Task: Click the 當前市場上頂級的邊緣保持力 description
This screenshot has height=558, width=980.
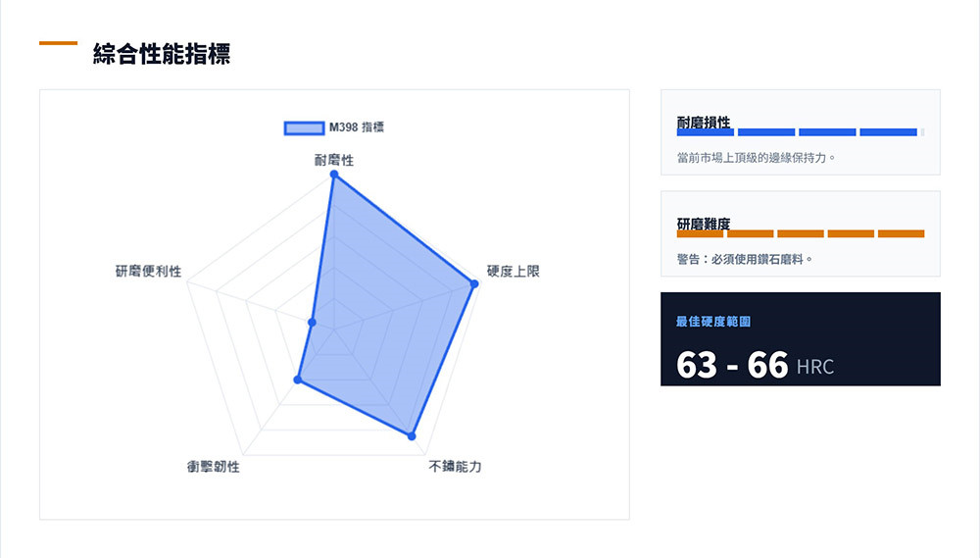Action: point(756,157)
